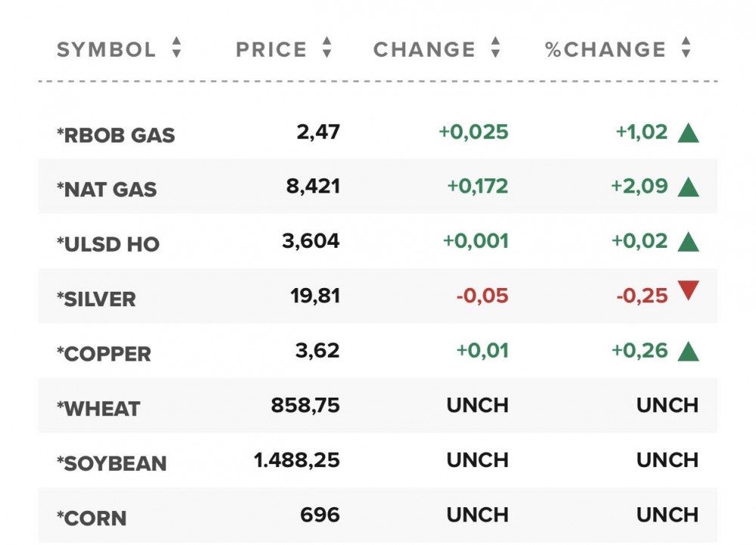Screen dimensions: 756x545
Task: Open the *CORN symbol link
Action: pos(91,519)
